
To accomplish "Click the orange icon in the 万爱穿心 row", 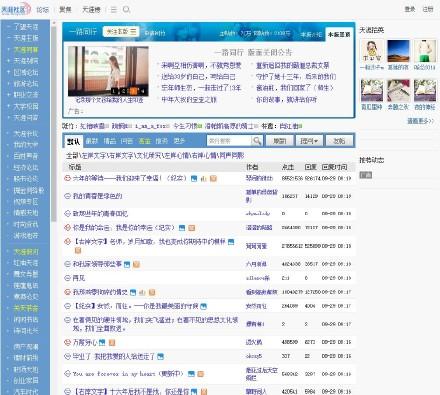I will [112, 342].
